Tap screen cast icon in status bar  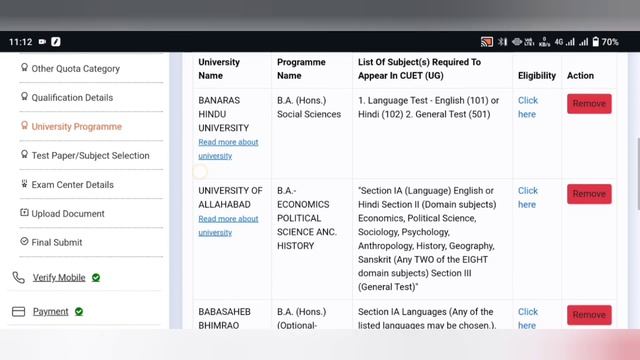tap(487, 42)
